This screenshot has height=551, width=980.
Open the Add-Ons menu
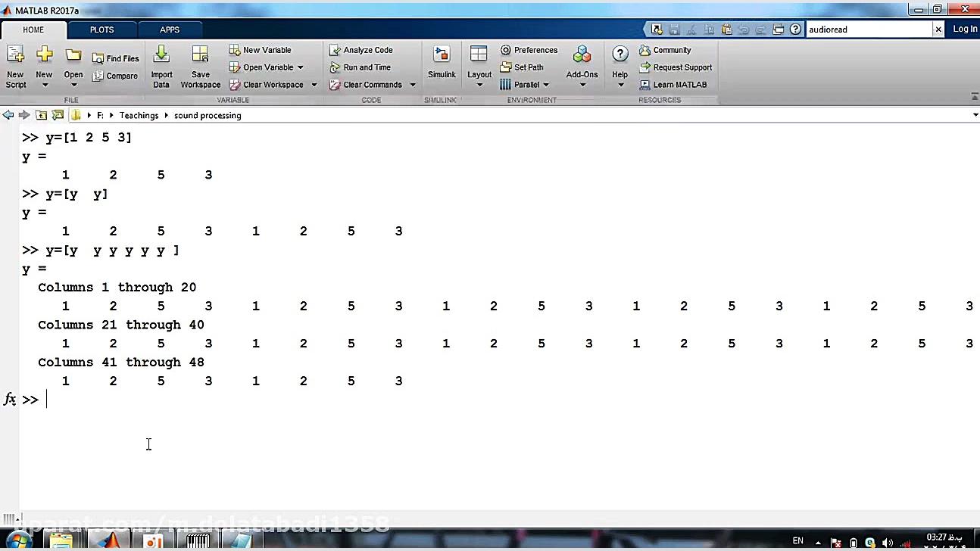point(582,67)
